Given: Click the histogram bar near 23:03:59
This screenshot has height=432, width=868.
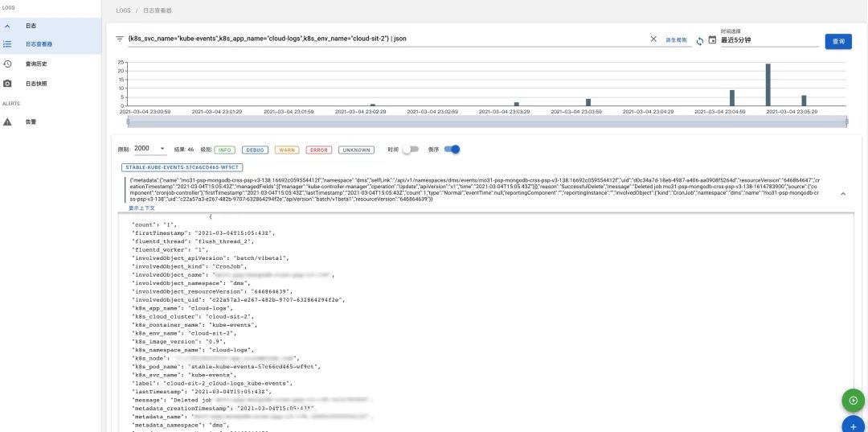Looking at the screenshot, I should pyautogui.click(x=588, y=102).
